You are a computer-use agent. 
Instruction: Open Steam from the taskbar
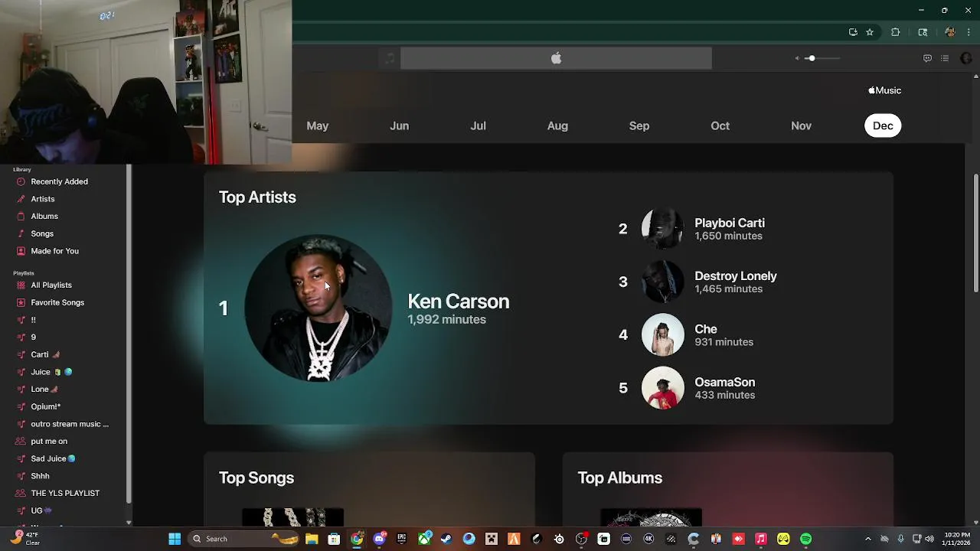(446, 539)
